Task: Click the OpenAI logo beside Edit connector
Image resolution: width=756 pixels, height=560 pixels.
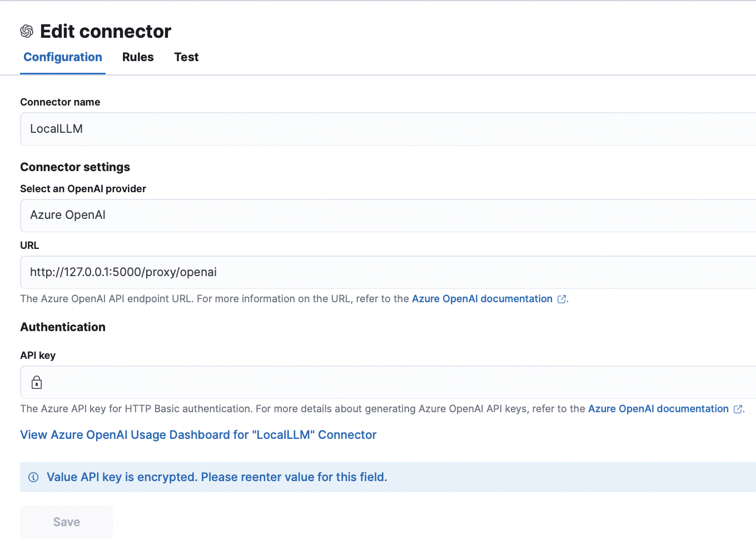Action: coord(27,31)
